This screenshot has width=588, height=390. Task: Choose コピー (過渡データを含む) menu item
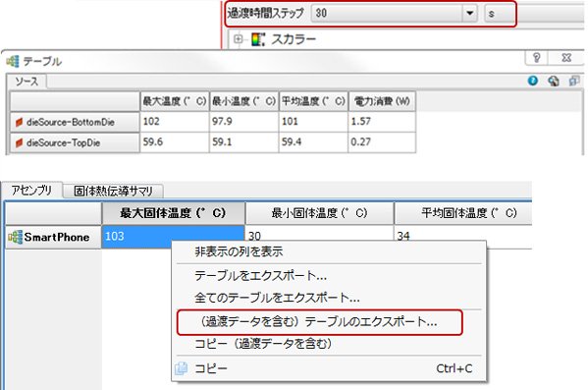click(329, 344)
